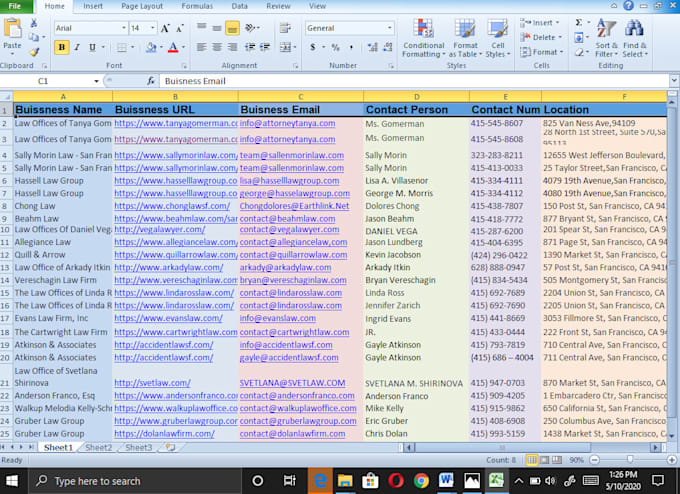Apply the Accounting dollar format
This screenshot has width=680, height=494.
[x=313, y=47]
